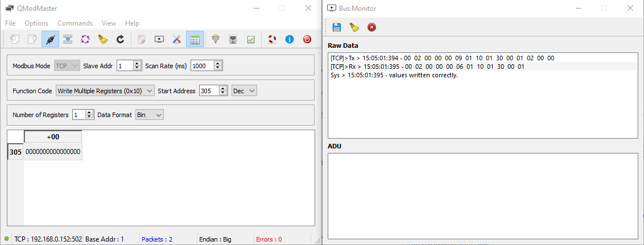The width and height of the screenshot is (644, 245).
Task: Click the Slave Addr input field
Action: (125, 66)
